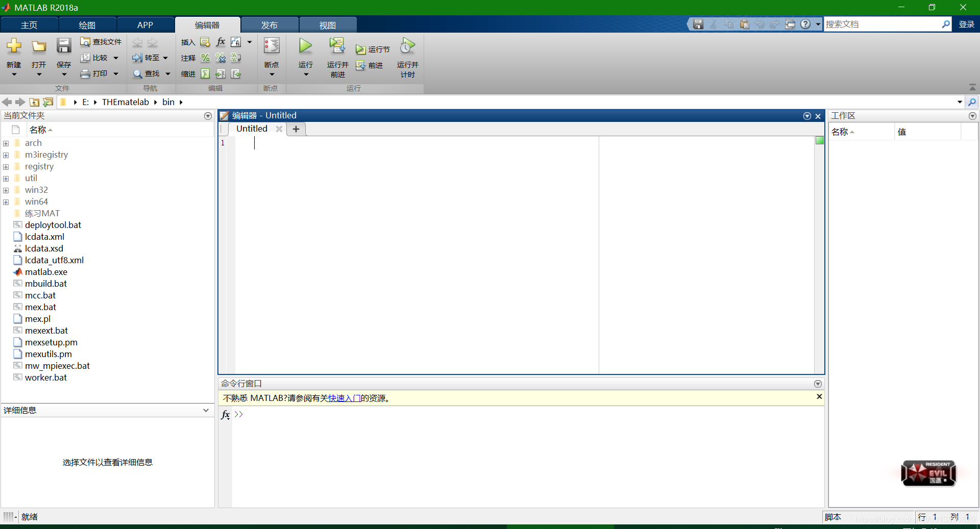980x529 pixels.
Task: Click THEmatelab in the address path
Action: tap(126, 103)
